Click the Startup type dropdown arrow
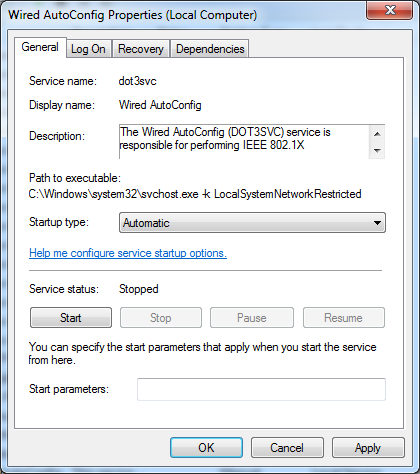Viewport: 420px width, 474px height. coord(377,223)
